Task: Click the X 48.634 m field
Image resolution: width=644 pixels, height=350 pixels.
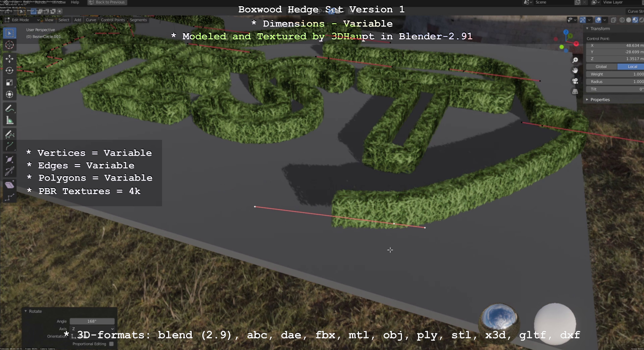Action: pos(615,45)
